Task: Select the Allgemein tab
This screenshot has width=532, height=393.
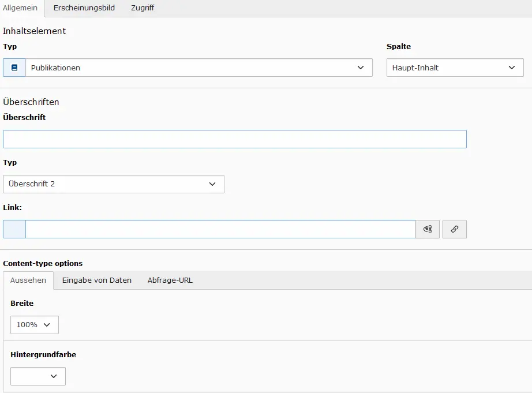Action: pyautogui.click(x=20, y=8)
